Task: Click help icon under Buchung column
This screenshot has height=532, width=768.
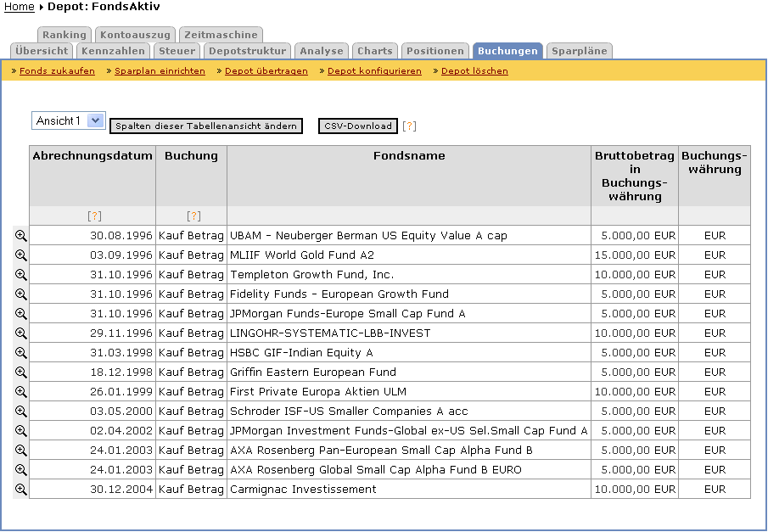Action: [193, 216]
